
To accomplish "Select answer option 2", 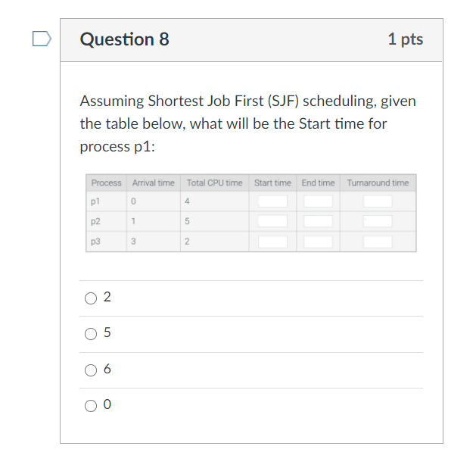I will point(92,298).
